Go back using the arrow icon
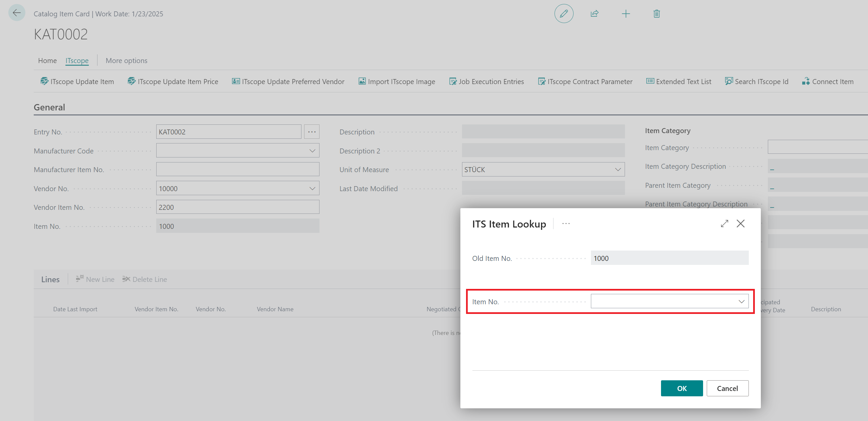Screen dimensions: 868x421 [x=16, y=13]
